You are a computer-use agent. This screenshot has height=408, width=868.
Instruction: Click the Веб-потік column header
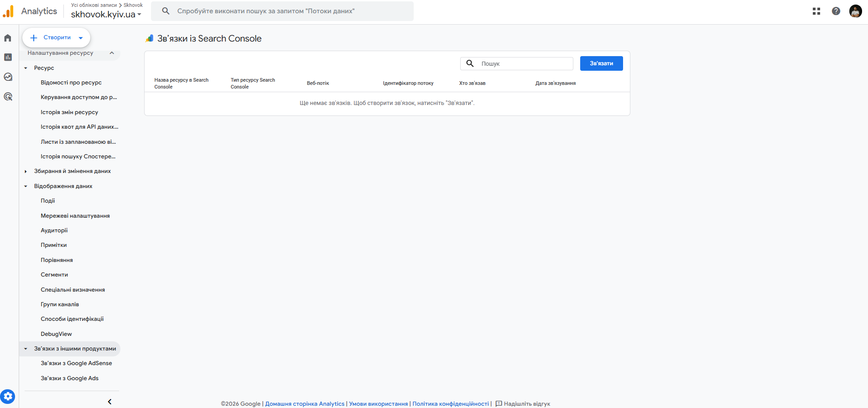pyautogui.click(x=318, y=84)
